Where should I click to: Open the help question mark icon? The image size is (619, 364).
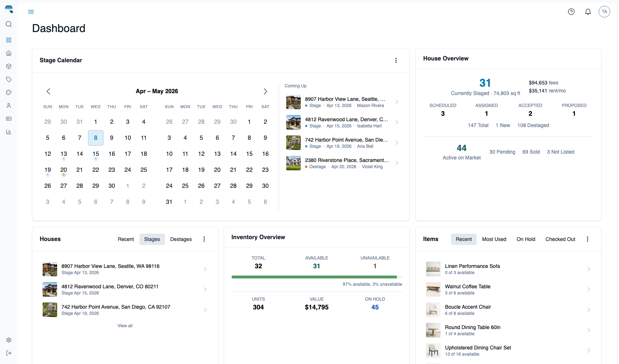[x=571, y=11]
